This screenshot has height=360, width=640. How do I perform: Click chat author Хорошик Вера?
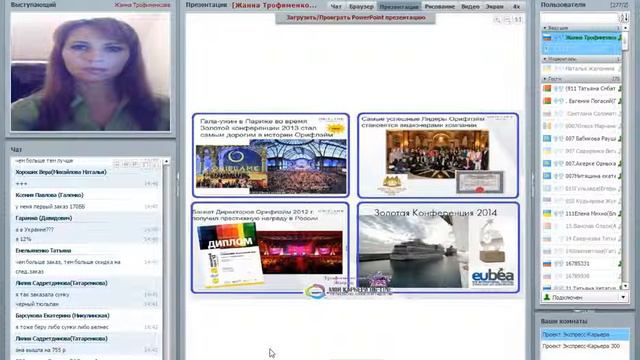pos(61,172)
